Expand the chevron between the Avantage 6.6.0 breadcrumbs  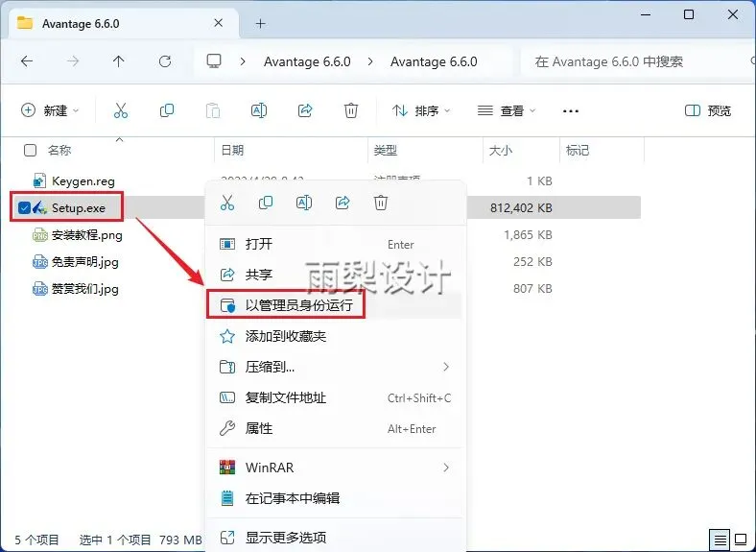[370, 61]
